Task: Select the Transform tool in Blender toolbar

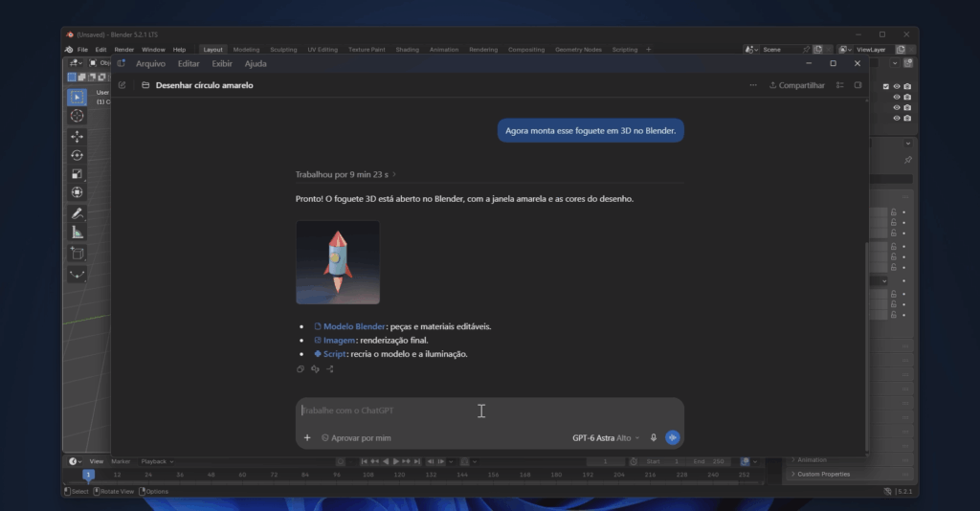Action: (77, 192)
